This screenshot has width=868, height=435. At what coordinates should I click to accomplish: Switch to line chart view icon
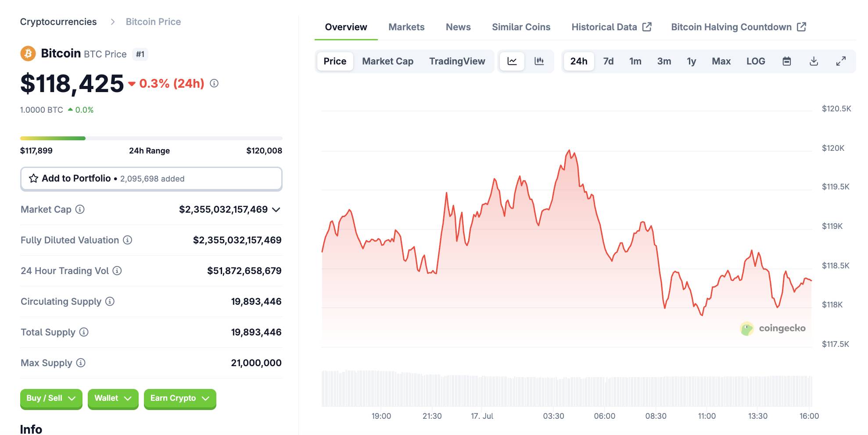coord(512,61)
